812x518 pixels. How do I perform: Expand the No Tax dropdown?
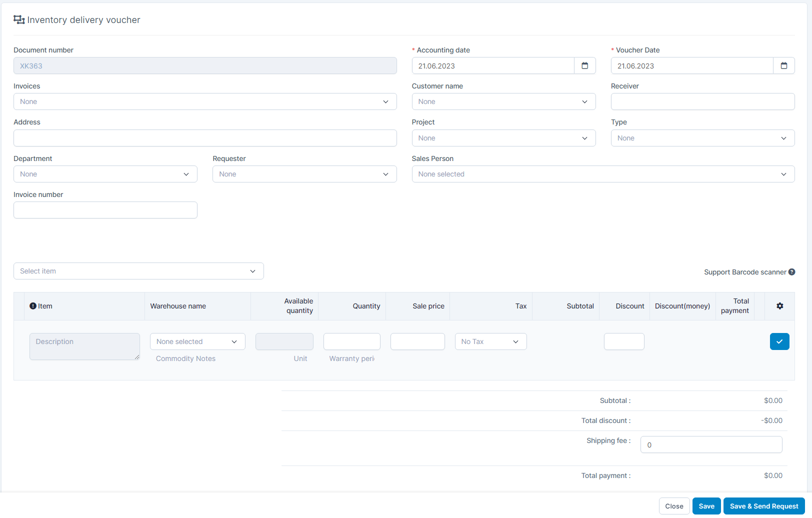pyautogui.click(x=490, y=341)
